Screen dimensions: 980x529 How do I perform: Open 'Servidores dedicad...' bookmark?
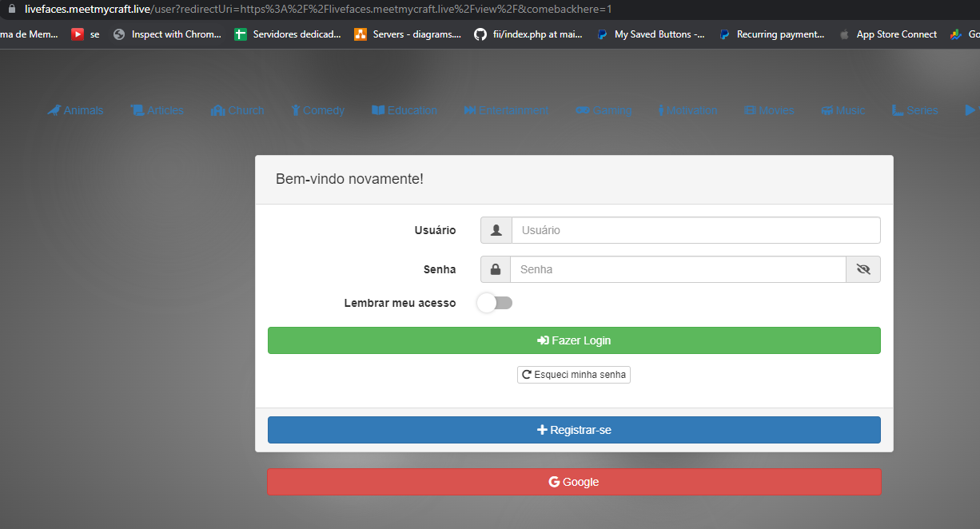(288, 34)
